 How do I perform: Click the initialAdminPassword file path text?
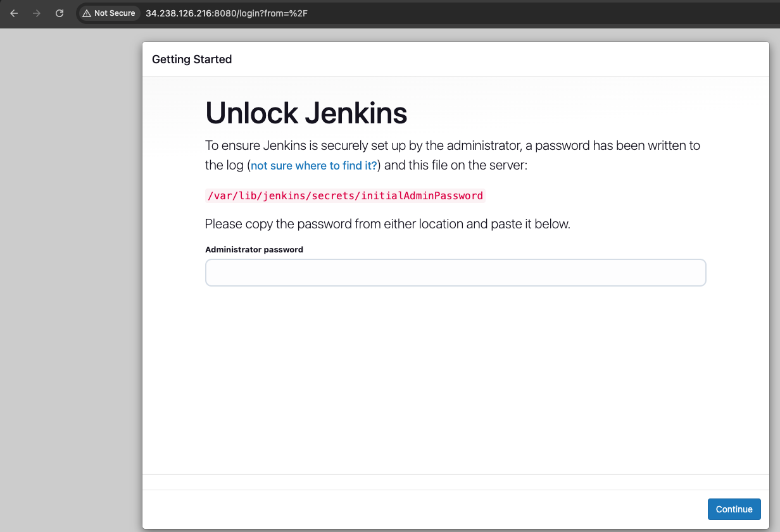pyautogui.click(x=345, y=196)
